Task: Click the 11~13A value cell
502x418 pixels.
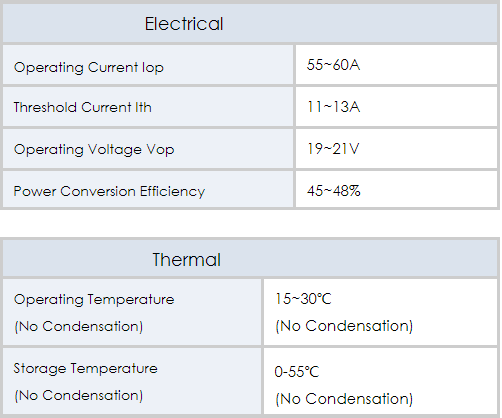Action: pos(396,107)
